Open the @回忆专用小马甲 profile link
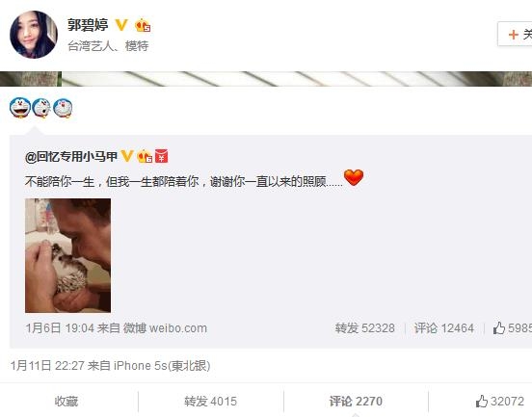 point(71,157)
